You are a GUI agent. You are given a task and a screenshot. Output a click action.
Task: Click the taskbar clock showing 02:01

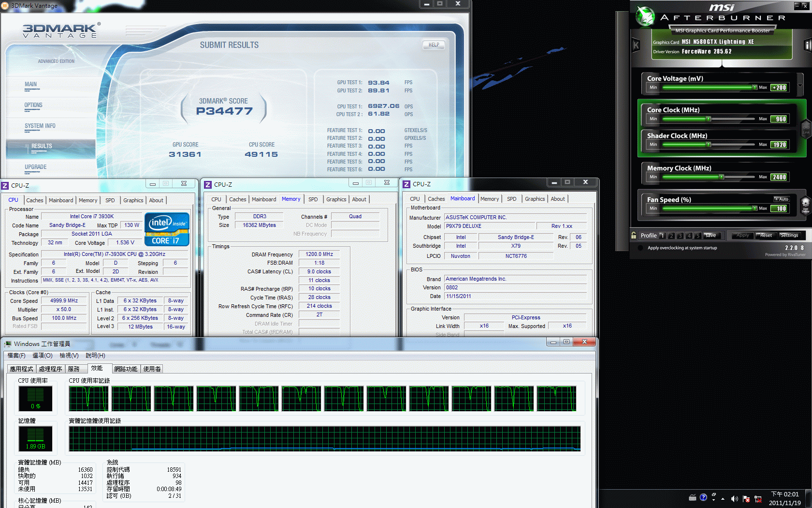[784, 499]
